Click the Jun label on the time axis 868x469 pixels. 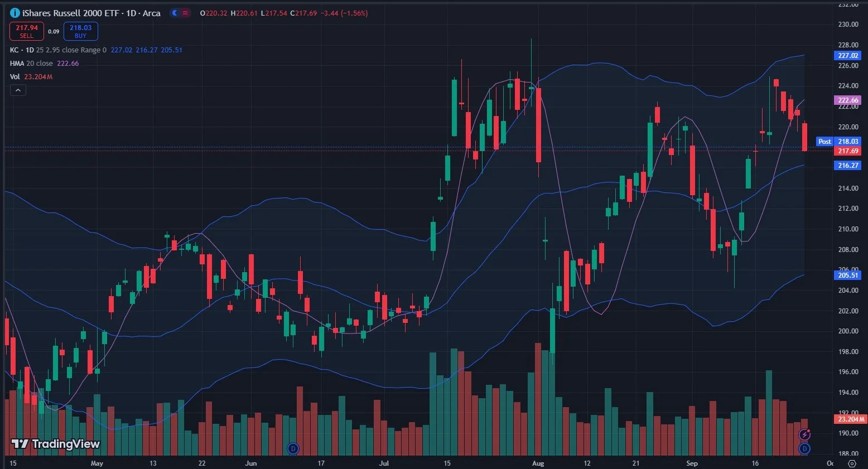251,463
